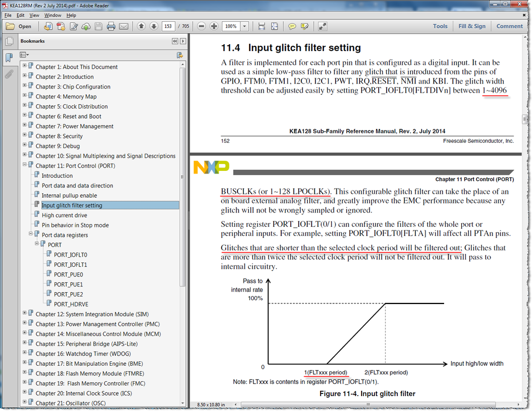This screenshot has height=411, width=532.
Task: Open the Window menu
Action: [53, 15]
